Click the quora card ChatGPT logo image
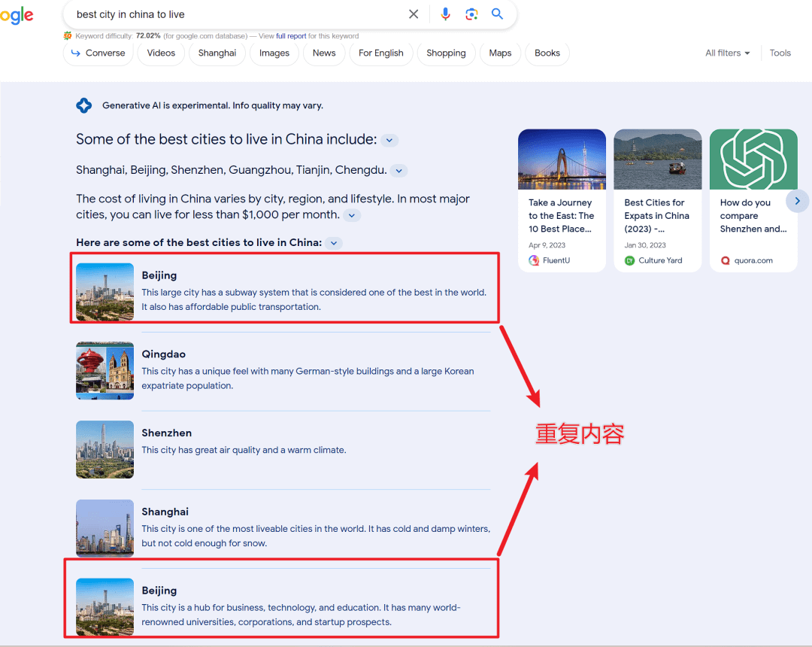Viewport: 812px width, 647px height. tap(753, 159)
